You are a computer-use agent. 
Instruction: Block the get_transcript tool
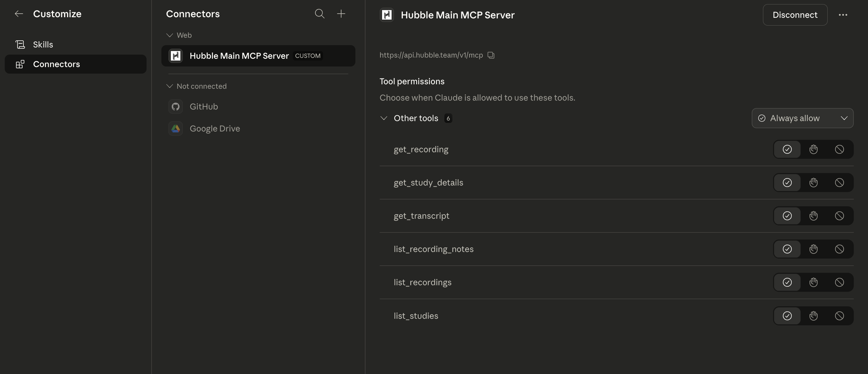(x=839, y=216)
